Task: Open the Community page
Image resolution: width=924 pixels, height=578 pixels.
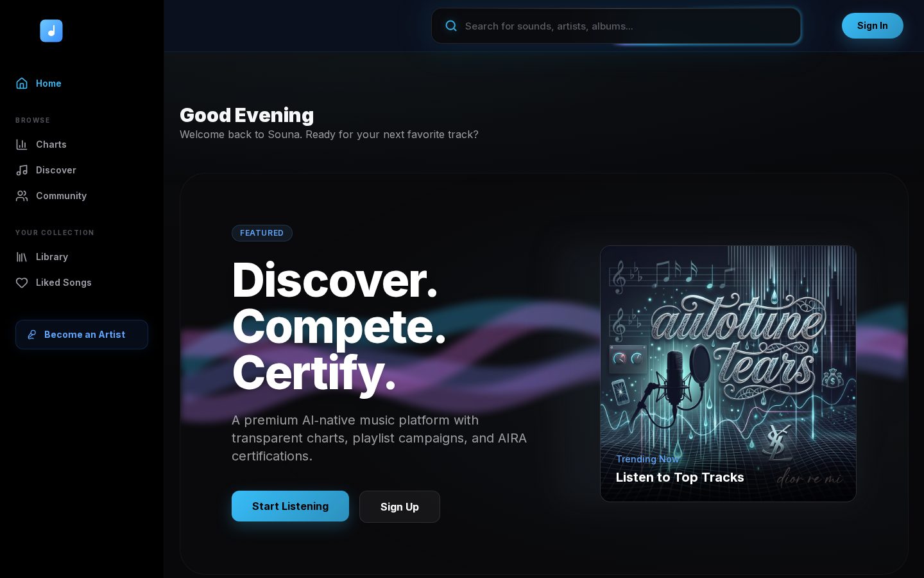Action: tap(81, 196)
